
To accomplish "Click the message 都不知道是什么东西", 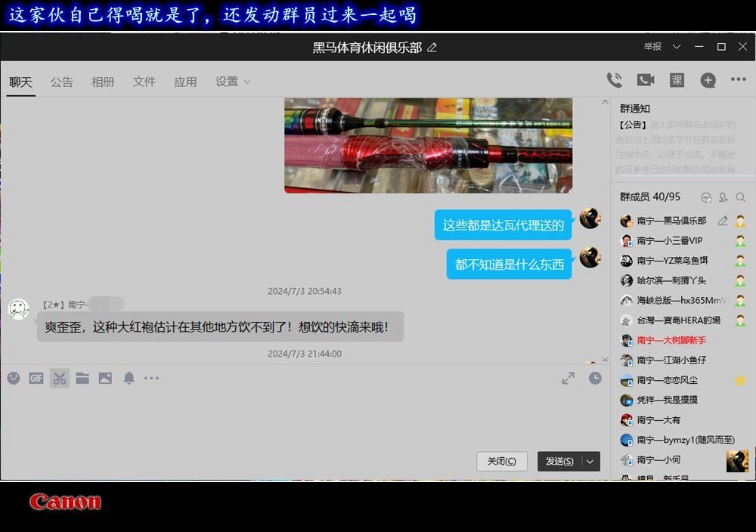I will coord(509,264).
